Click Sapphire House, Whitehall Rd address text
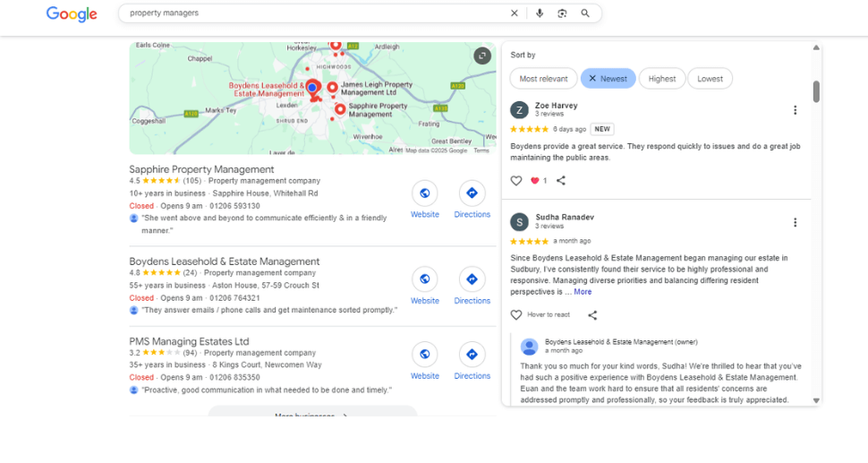 tap(265, 193)
